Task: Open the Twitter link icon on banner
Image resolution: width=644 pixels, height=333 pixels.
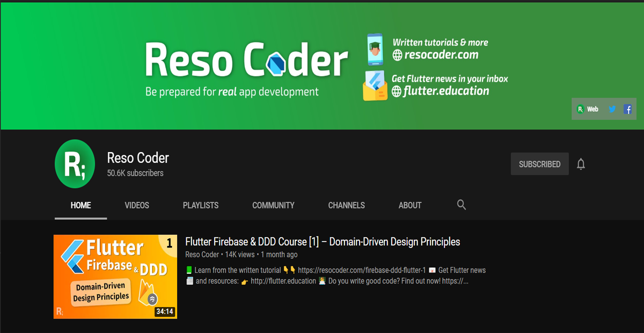Action: click(x=612, y=109)
